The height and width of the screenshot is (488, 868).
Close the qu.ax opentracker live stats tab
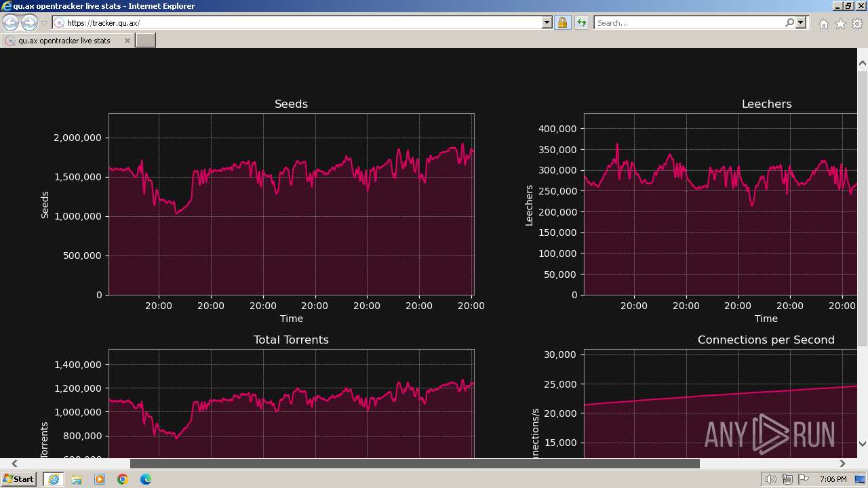coord(127,41)
